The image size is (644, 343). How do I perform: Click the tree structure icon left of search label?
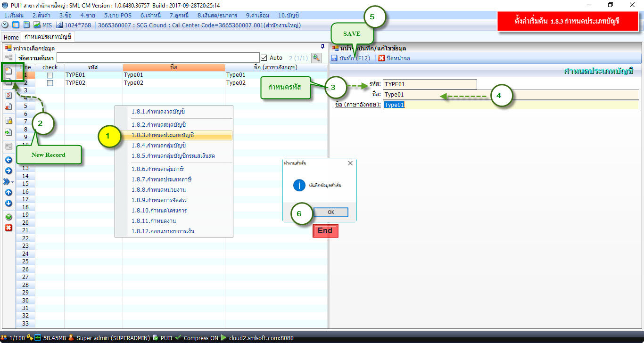pyautogui.click(x=8, y=57)
